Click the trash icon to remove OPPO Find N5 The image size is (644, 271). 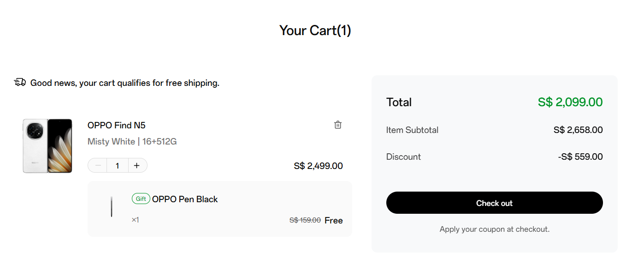337,125
